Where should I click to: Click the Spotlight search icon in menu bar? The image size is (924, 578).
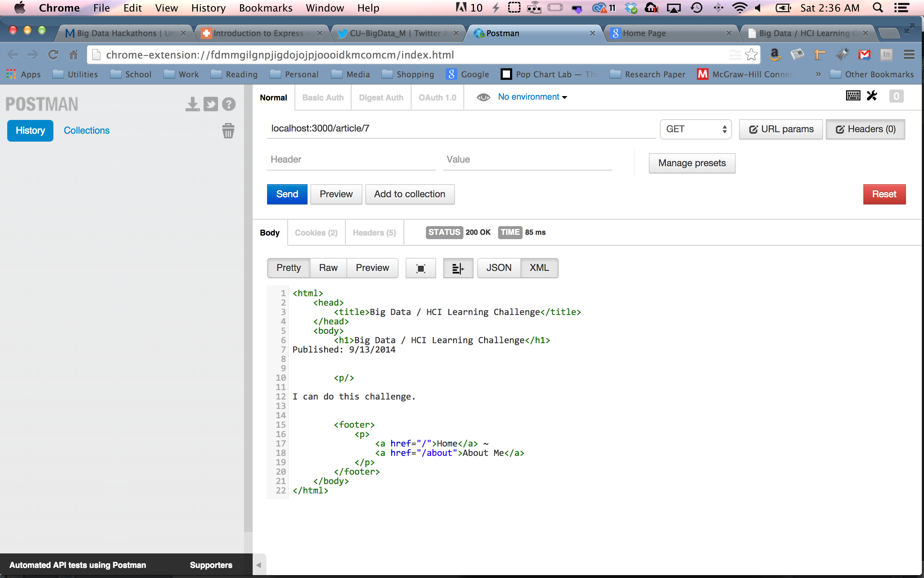[878, 8]
